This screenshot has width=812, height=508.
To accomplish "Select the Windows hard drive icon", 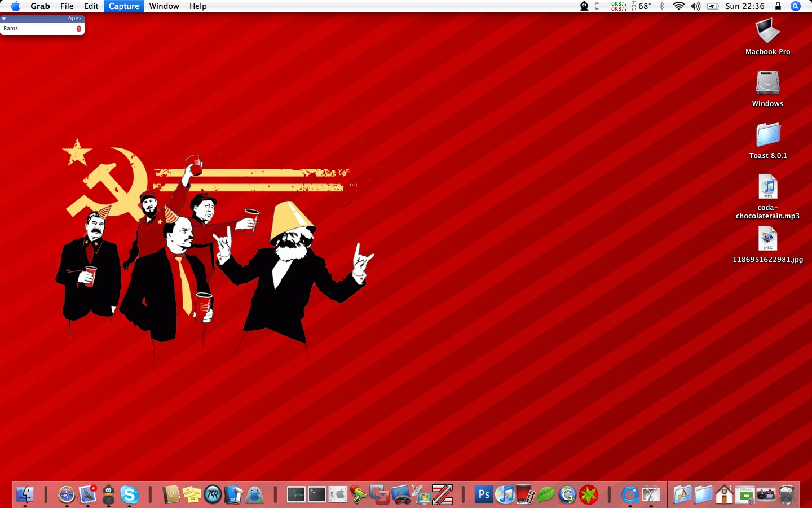I will coord(767,83).
